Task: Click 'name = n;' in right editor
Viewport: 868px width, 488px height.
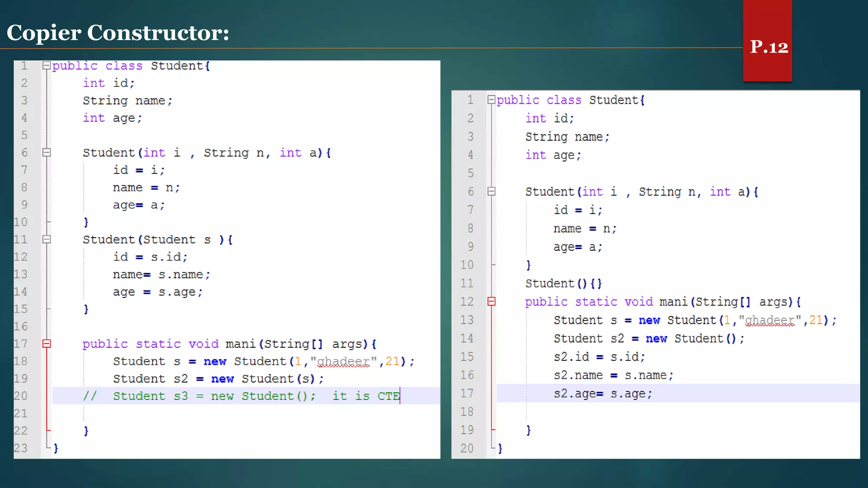Action: tap(585, 229)
